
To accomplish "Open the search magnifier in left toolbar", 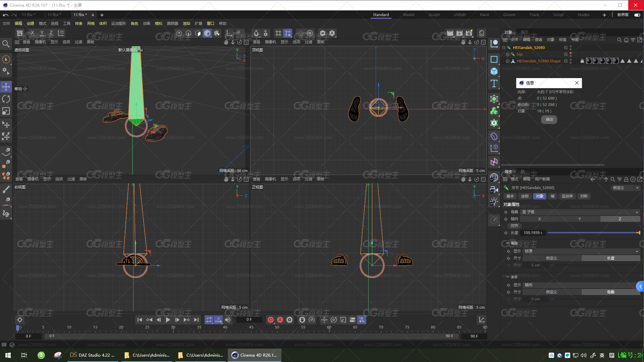I will [x=6, y=44].
